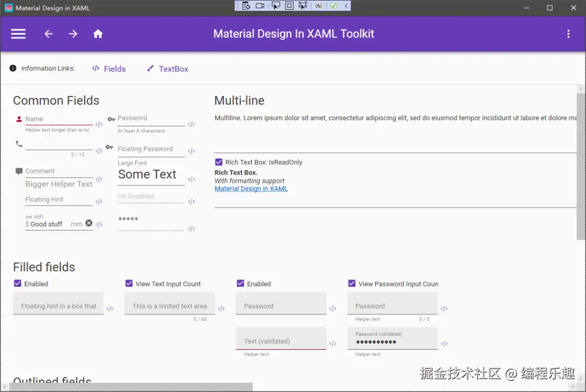The width and height of the screenshot is (586, 392).
Task: View XAML code for I'm Disabled field
Action: 192,202
